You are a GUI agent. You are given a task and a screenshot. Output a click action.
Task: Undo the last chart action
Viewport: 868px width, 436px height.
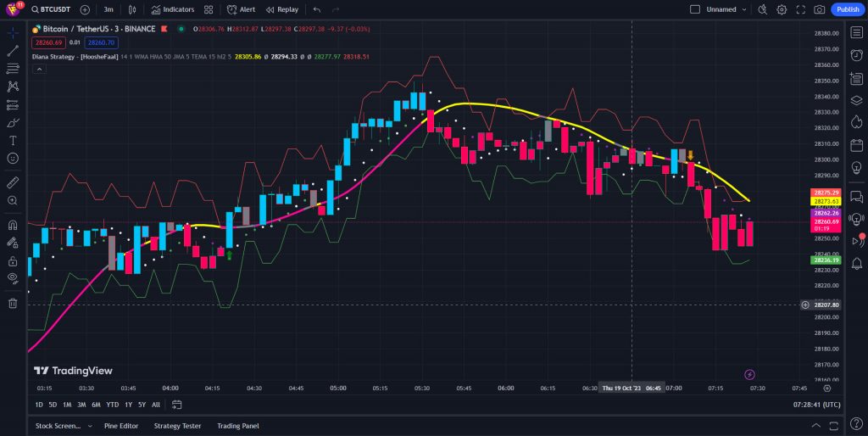(317, 9)
